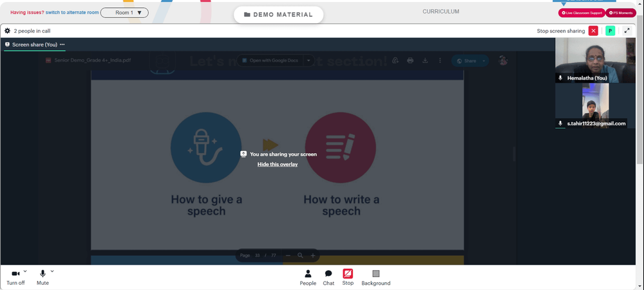This screenshot has height=290, width=644.
Task: Click the yellow forward arrows between circles
Action: pos(270,145)
